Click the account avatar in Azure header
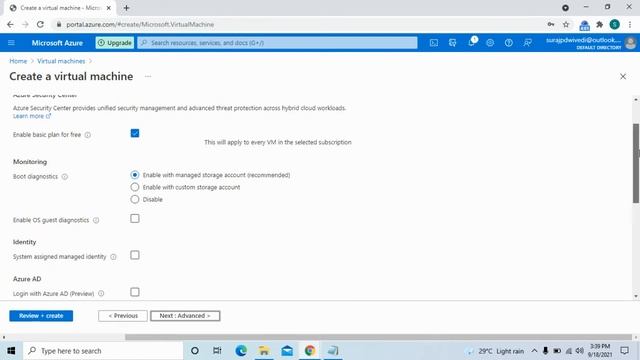Viewport: 640px width, 360px height. click(631, 43)
